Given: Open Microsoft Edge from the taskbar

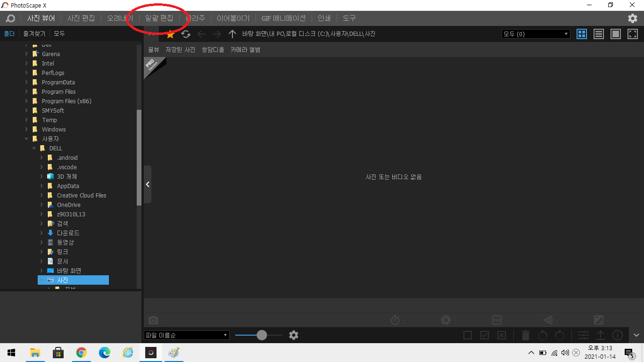Looking at the screenshot, I should tap(105, 353).
